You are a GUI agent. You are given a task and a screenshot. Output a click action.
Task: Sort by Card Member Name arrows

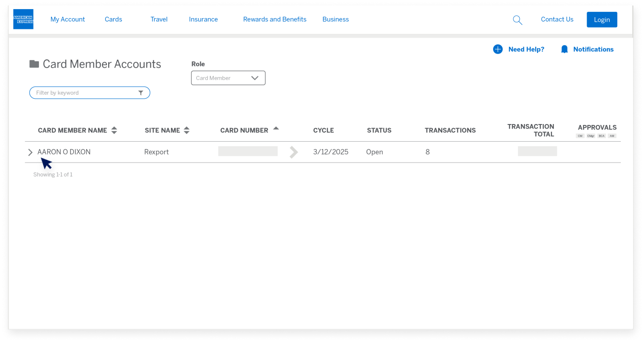click(114, 130)
